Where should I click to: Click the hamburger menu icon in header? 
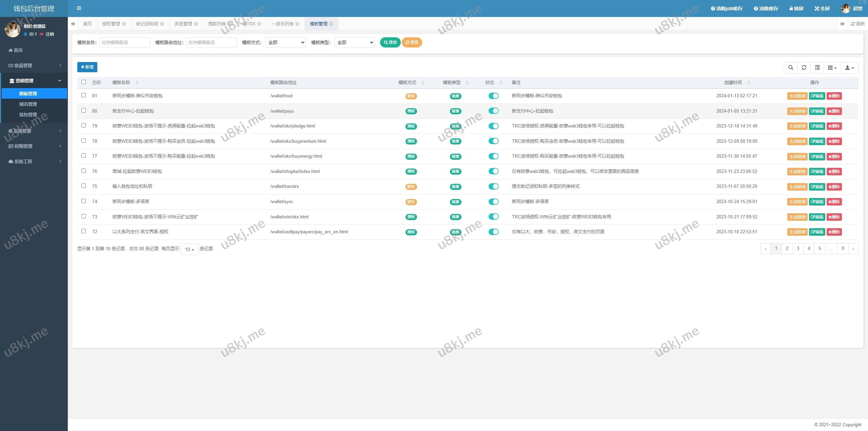click(x=79, y=8)
